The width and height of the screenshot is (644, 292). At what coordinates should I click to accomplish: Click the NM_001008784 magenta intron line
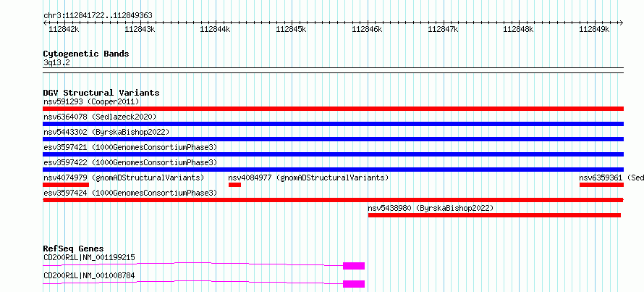pyautogui.click(x=193, y=281)
